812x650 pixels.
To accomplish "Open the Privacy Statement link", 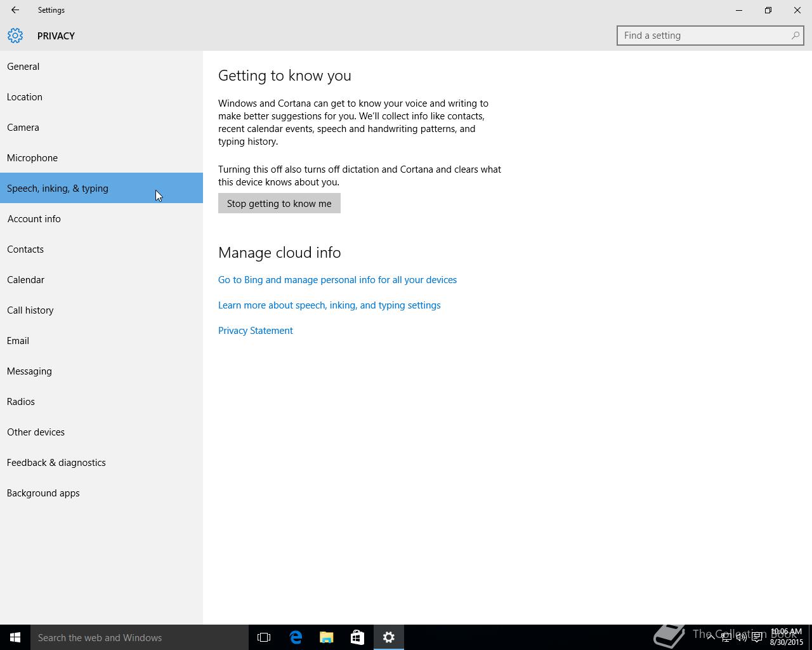I will coord(256,331).
